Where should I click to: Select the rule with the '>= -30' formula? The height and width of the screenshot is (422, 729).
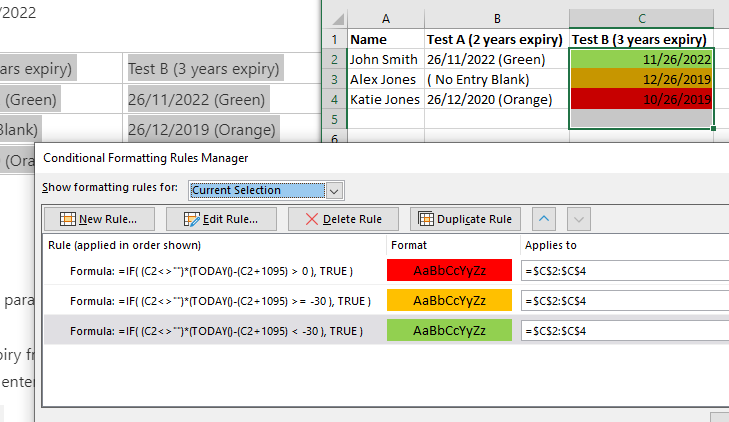point(220,301)
